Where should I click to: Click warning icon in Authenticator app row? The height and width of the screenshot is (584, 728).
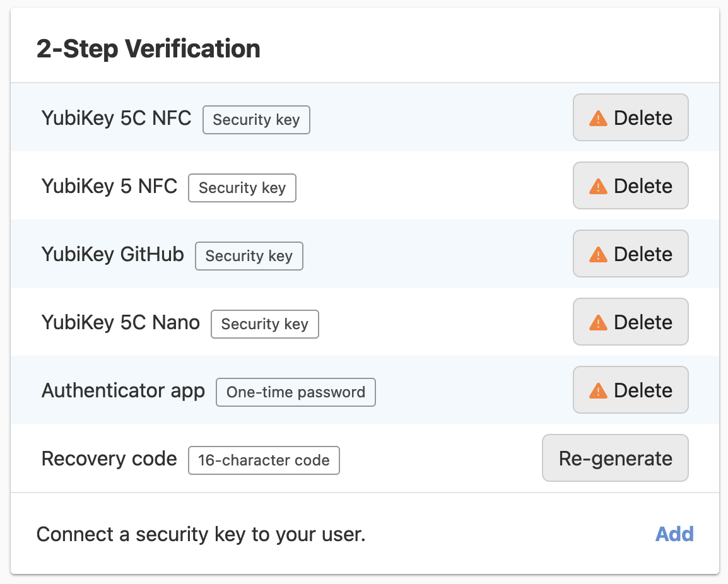tap(597, 390)
